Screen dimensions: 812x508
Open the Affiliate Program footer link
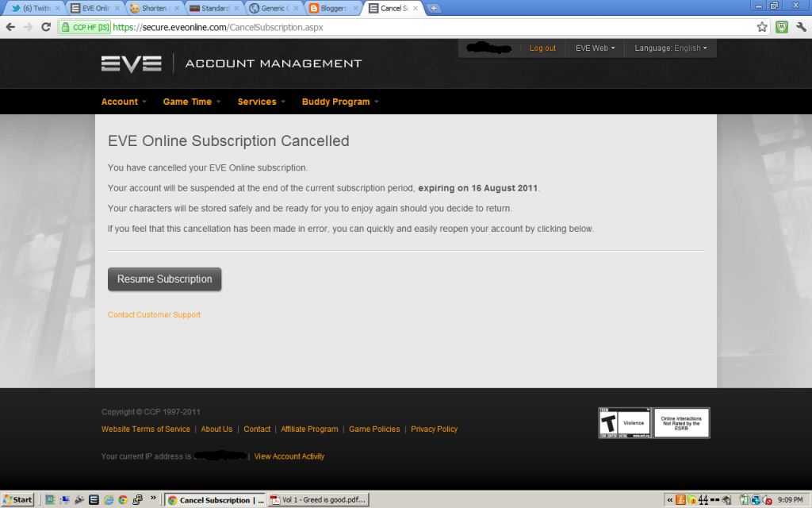click(309, 429)
